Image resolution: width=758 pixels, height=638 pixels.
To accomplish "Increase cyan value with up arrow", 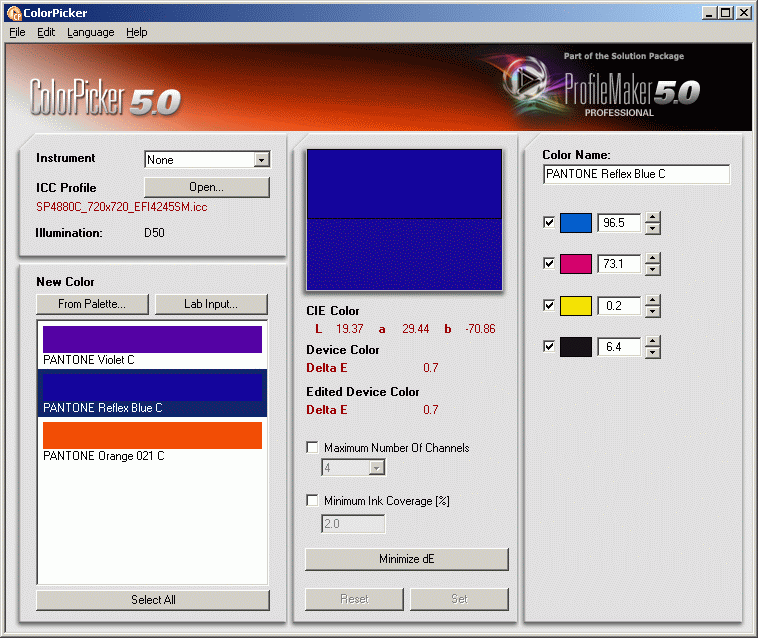I will [x=653, y=218].
